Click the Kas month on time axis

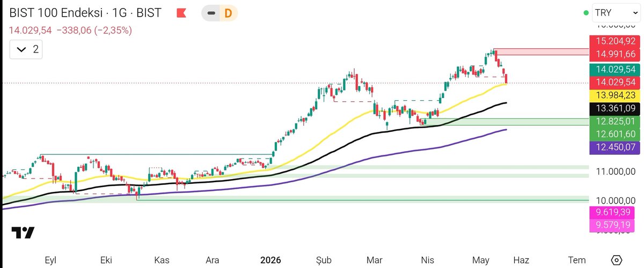pyautogui.click(x=162, y=260)
